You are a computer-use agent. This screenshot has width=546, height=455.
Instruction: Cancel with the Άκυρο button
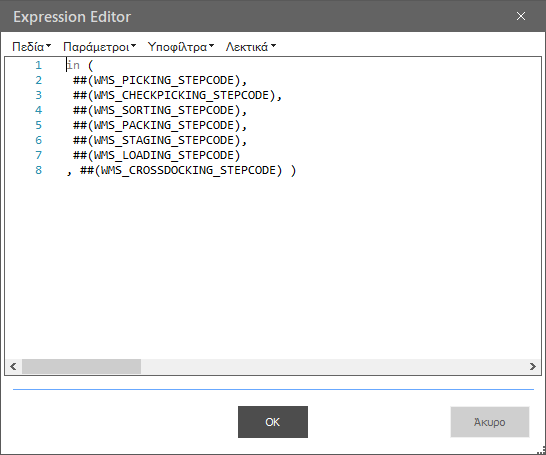click(490, 422)
